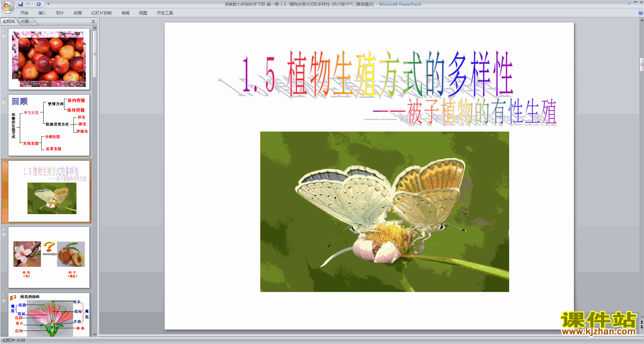Switch to the 设计 ribbon tab
Viewport: 644px width, 344px height.
tap(60, 13)
